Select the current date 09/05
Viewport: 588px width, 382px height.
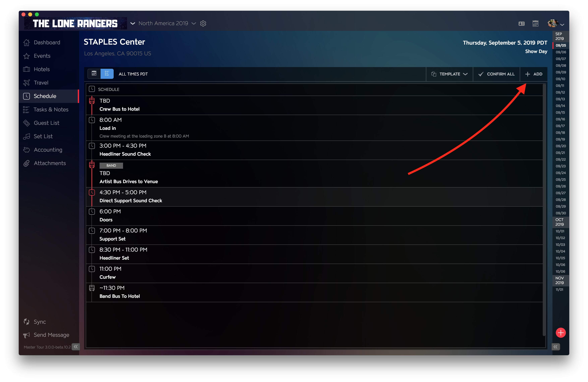[561, 45]
